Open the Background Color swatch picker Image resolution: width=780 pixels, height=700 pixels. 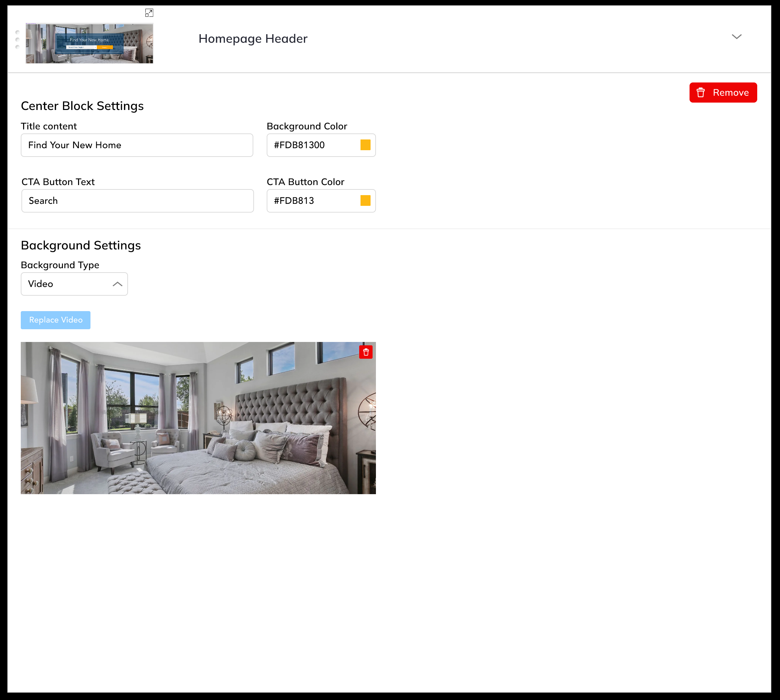[x=365, y=145]
